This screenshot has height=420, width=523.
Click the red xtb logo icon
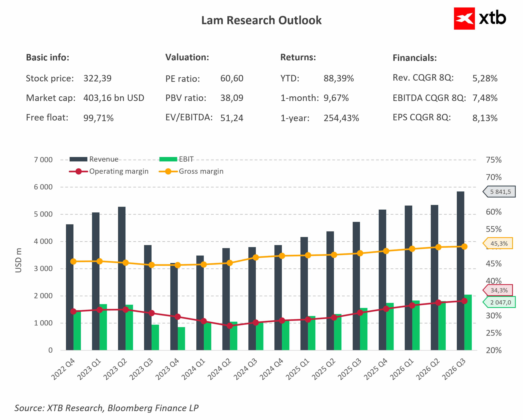click(x=464, y=18)
